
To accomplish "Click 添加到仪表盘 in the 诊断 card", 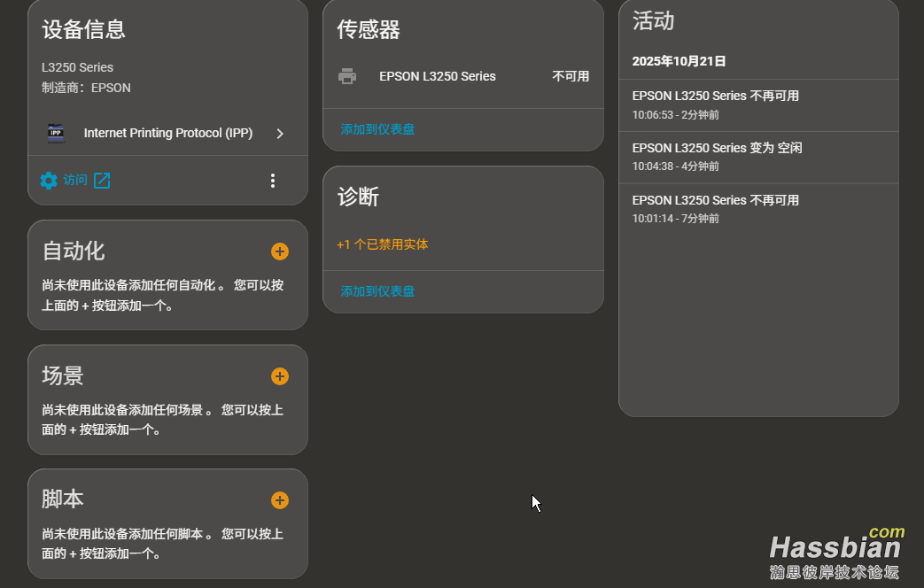I will (x=377, y=291).
